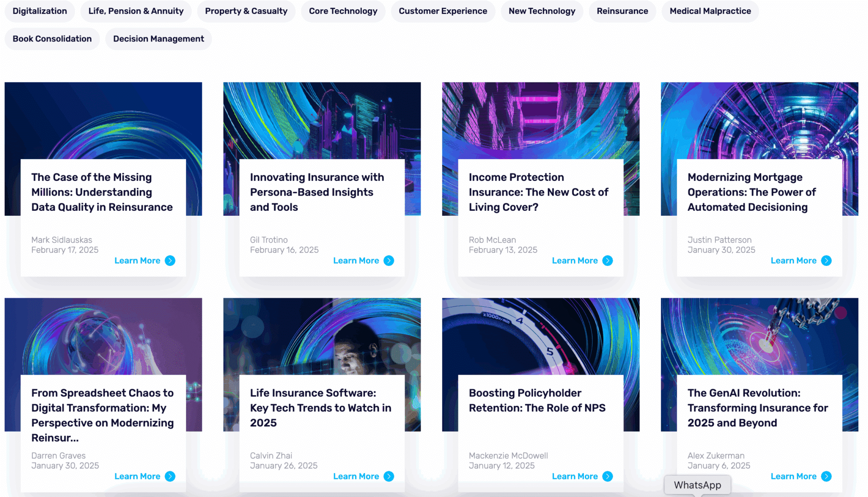Click author name Gil Trotino

pyautogui.click(x=269, y=240)
